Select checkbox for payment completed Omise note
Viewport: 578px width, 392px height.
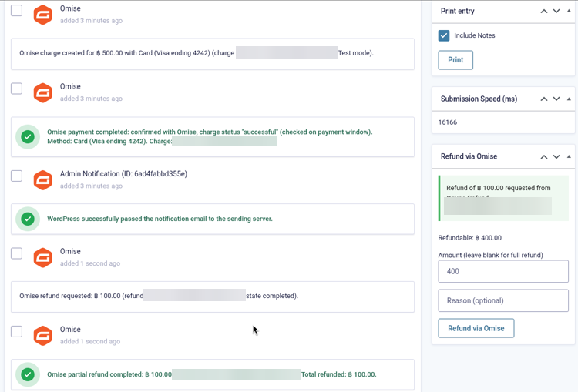pos(17,89)
